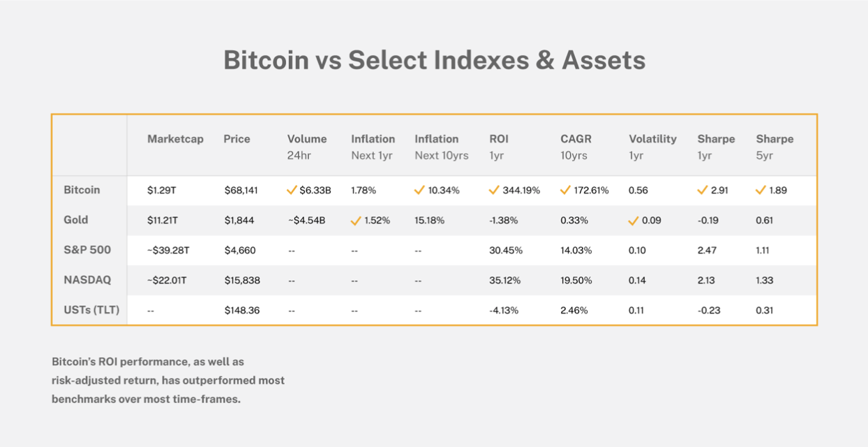Click Gold's marketcap value of $11.21T

[x=163, y=220]
